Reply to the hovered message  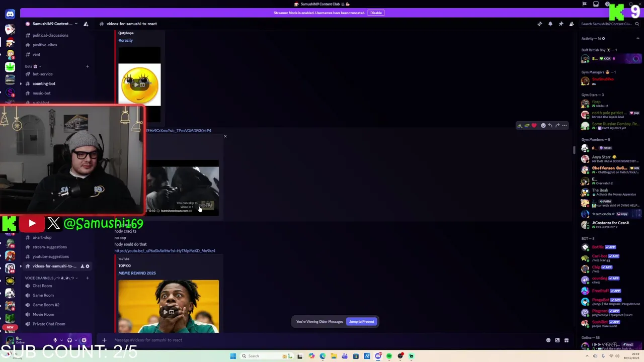[x=550, y=126]
